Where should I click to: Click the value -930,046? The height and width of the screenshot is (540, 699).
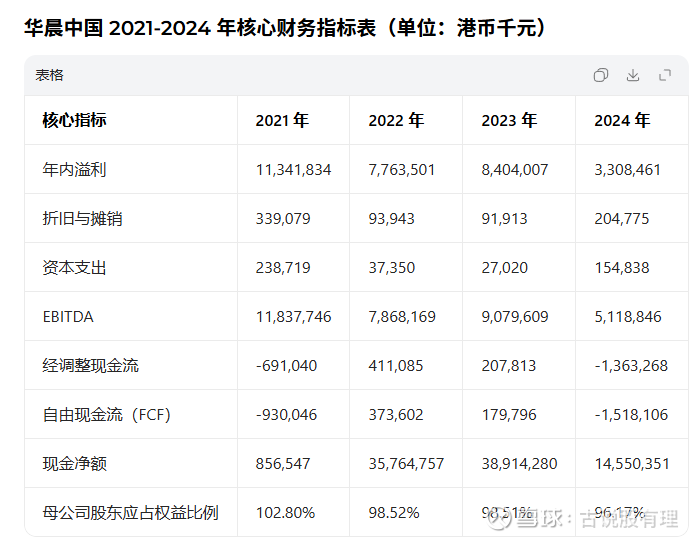pyautogui.click(x=286, y=415)
